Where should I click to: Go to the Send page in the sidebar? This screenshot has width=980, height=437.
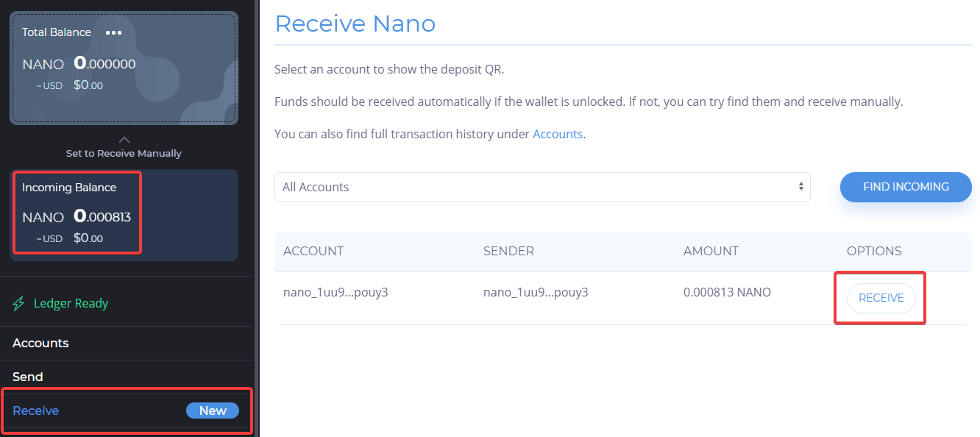tap(28, 377)
